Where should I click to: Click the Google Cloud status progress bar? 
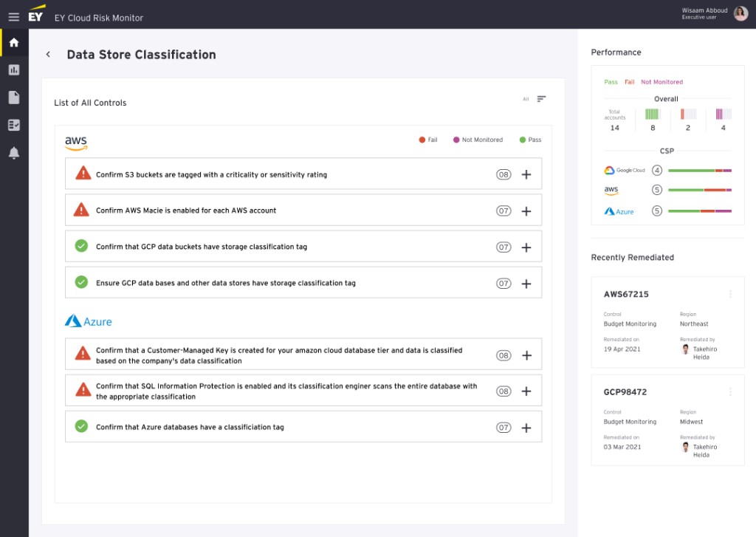point(700,171)
